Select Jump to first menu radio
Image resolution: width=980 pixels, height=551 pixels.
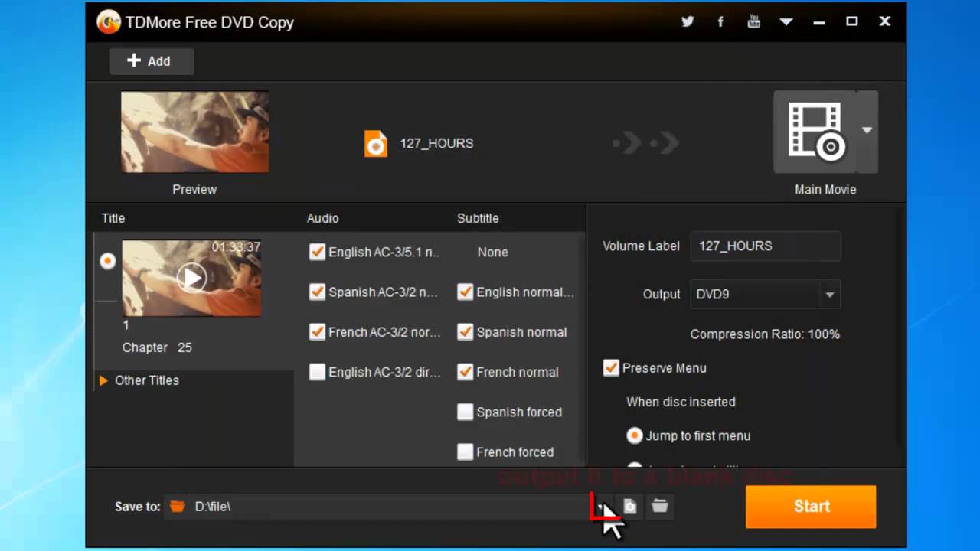634,435
